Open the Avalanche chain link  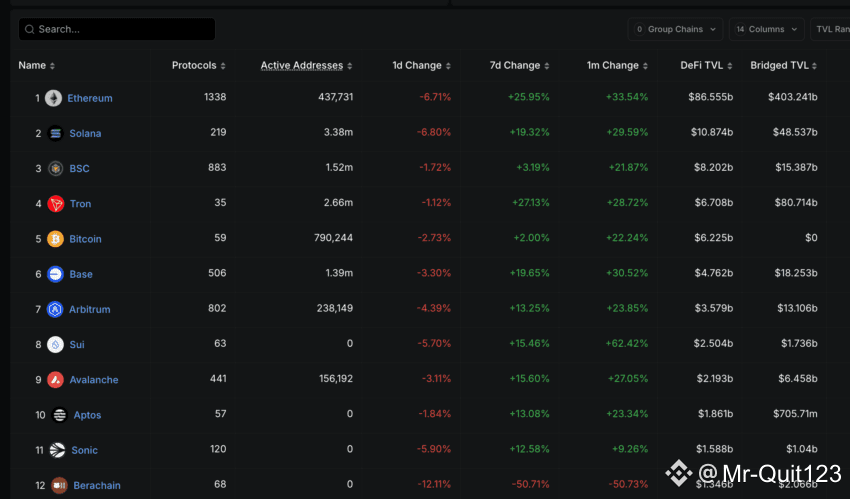(x=94, y=380)
